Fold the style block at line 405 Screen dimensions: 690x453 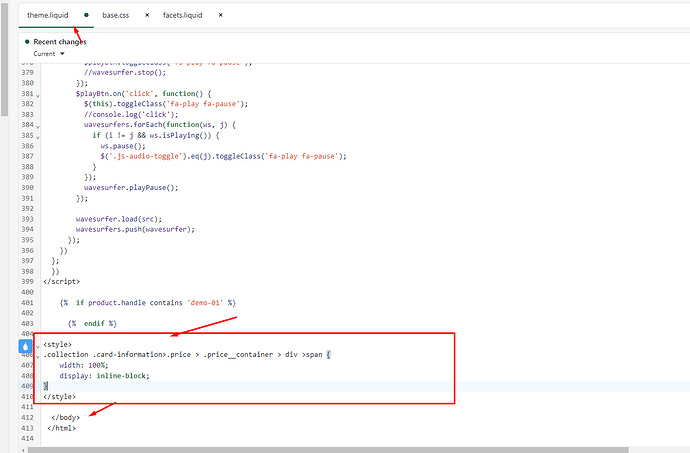pyautogui.click(x=38, y=344)
